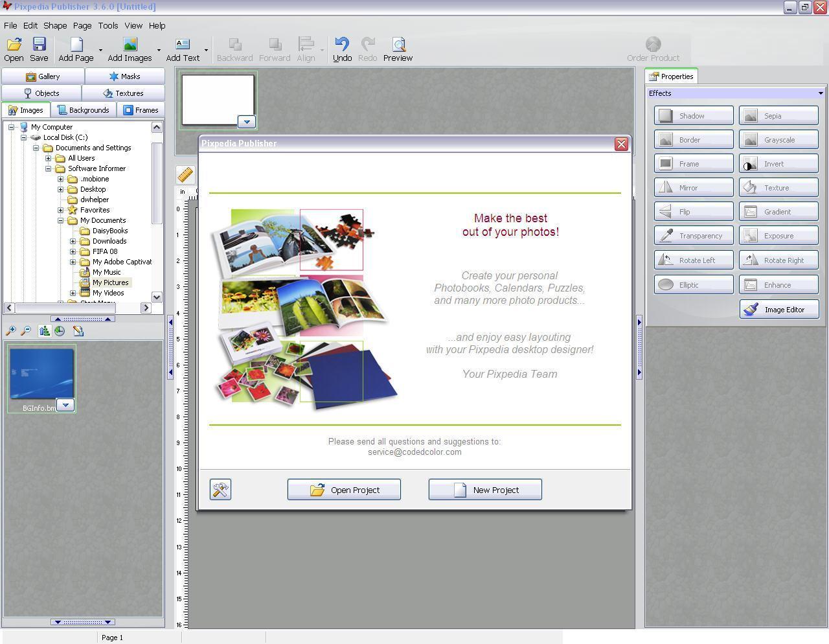
Task: Open the Add Text dropdown arrow
Action: coord(206,50)
